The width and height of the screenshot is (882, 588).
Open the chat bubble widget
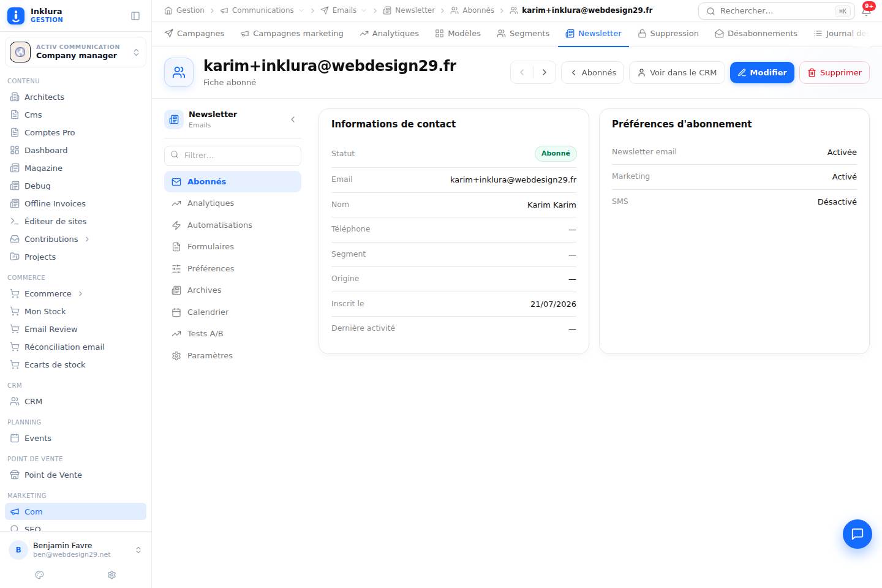click(857, 533)
